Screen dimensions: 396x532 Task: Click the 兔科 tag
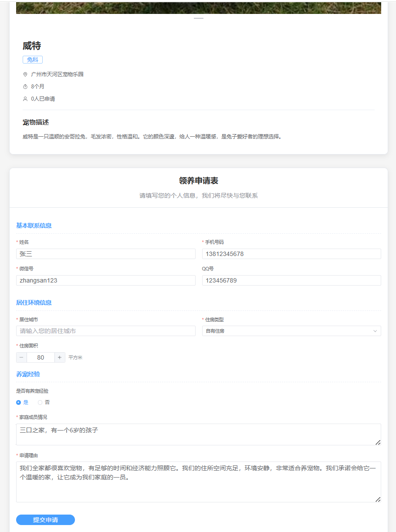pos(33,60)
